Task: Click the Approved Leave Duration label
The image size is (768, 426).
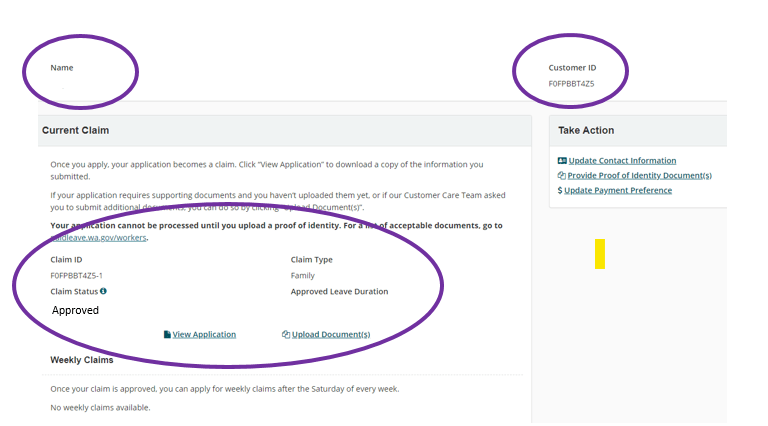Action: 339,291
